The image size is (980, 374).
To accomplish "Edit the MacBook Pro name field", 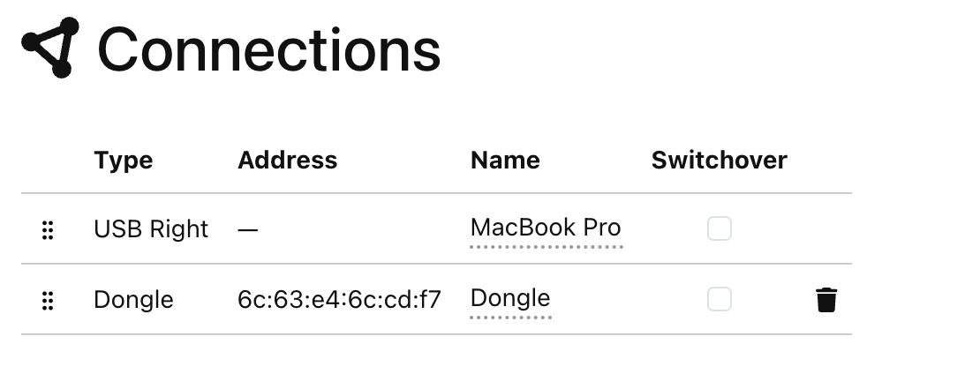I will point(546,228).
